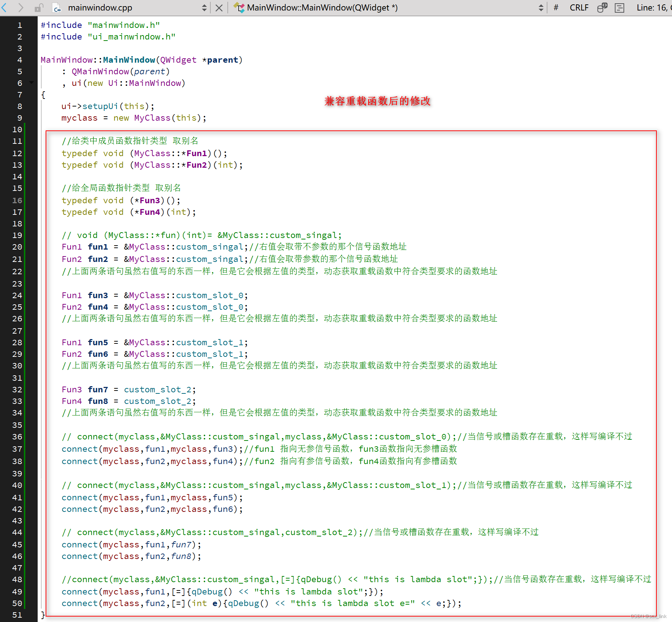Screen dimensions: 672x622
Task: Click 'Fun4' type name on line 17
Action: 150,212
